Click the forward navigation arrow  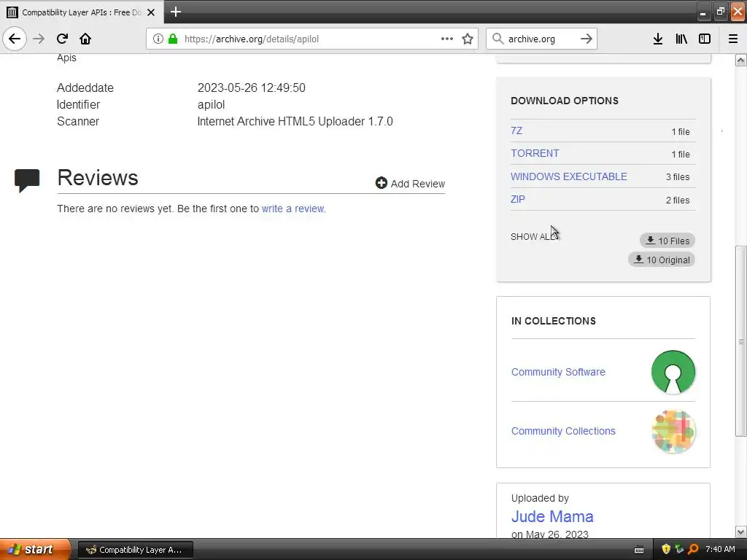click(x=39, y=39)
